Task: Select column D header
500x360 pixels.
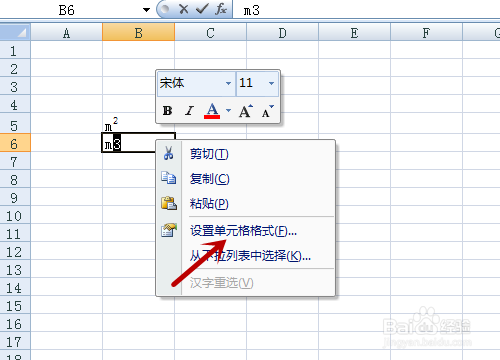Action: coord(282,33)
